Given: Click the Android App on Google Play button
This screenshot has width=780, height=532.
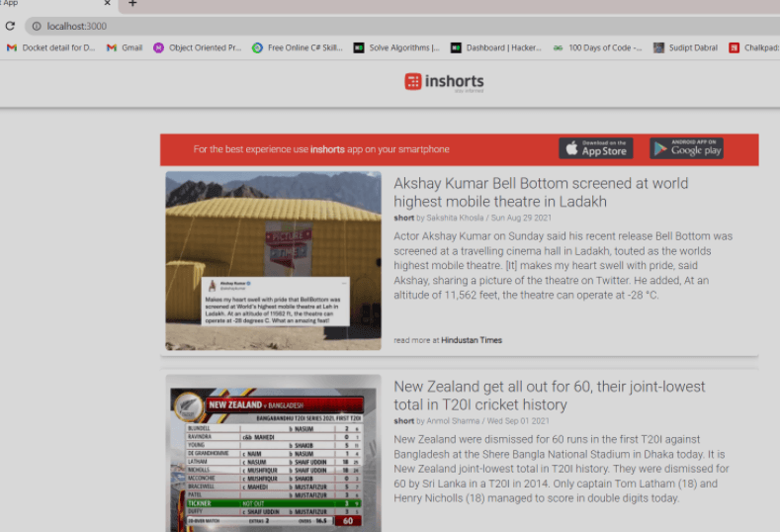Looking at the screenshot, I should pyautogui.click(x=686, y=148).
